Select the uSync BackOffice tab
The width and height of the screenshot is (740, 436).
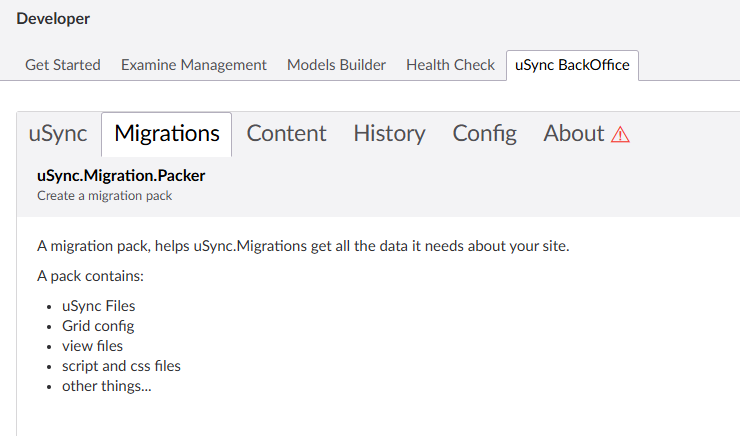572,65
